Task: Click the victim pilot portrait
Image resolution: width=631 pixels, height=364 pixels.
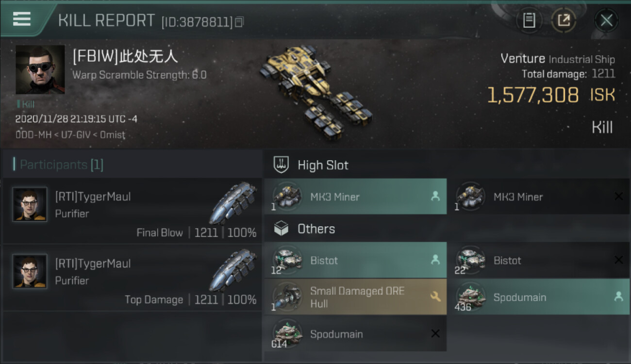Action: 40,70
